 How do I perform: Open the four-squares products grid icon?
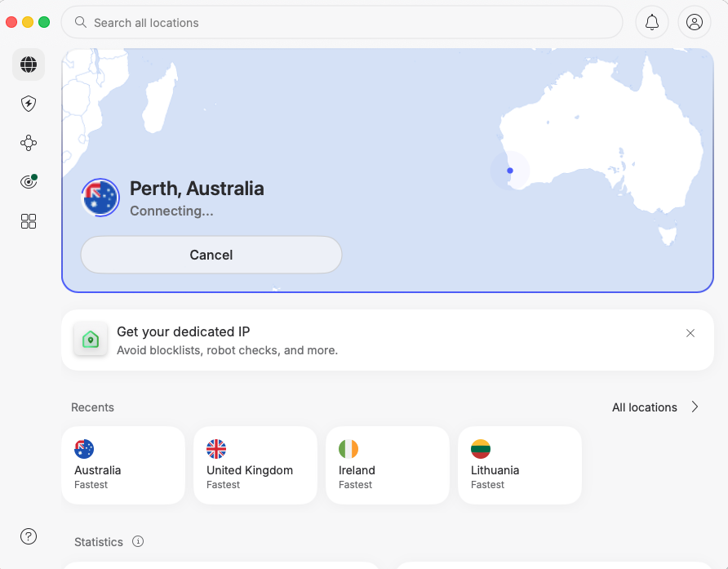coord(29,221)
